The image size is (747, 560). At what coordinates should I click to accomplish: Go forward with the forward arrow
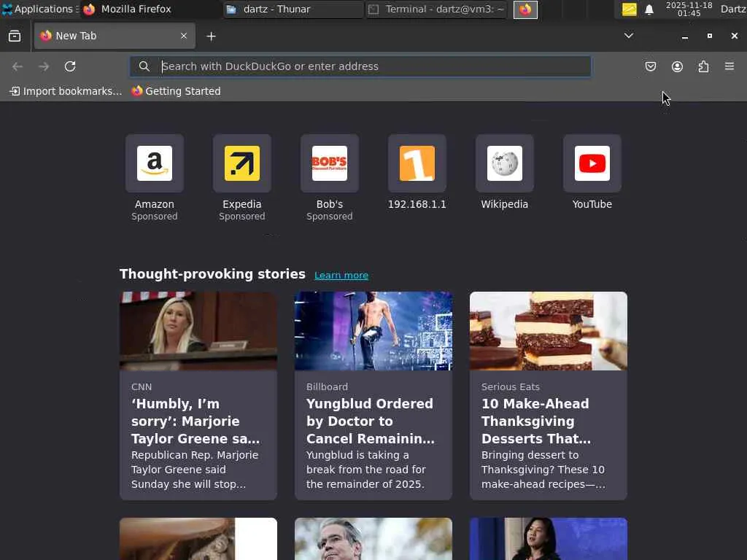[x=44, y=66]
